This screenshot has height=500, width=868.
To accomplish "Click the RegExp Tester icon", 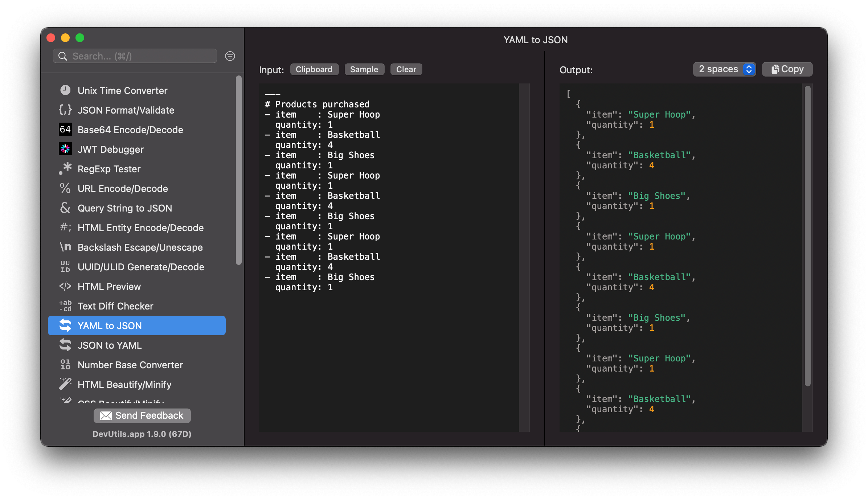I will (66, 169).
